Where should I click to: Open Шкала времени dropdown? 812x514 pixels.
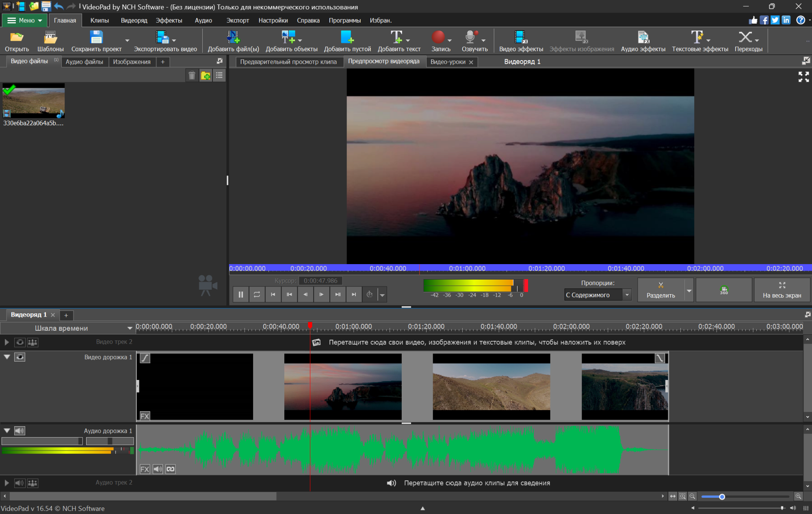[x=130, y=328]
